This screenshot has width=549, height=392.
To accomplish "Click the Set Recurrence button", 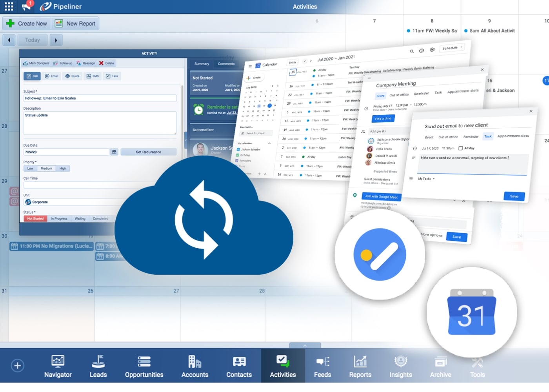I will (149, 152).
